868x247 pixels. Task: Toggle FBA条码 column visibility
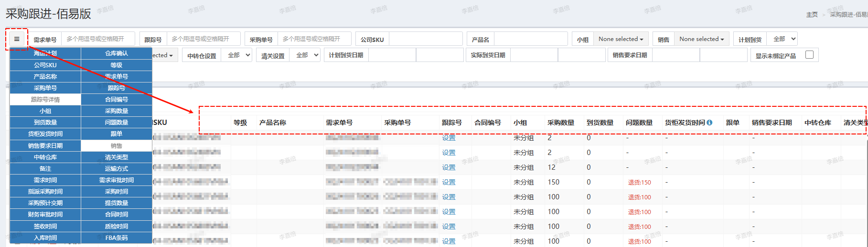tap(117, 238)
